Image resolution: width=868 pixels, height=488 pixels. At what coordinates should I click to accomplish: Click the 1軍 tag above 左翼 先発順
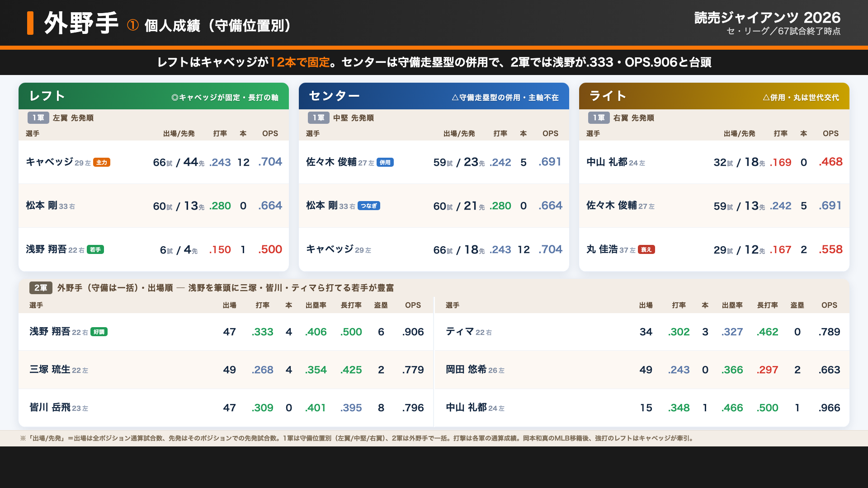pyautogui.click(x=38, y=118)
